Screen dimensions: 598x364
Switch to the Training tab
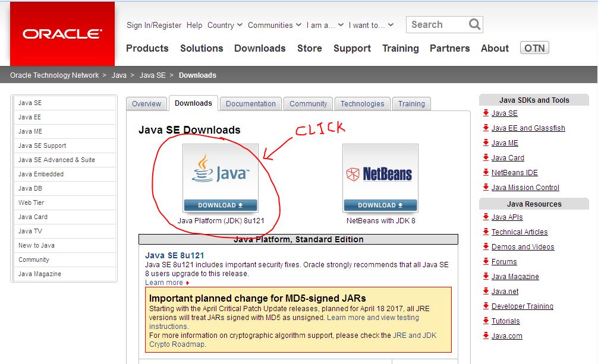(x=411, y=104)
